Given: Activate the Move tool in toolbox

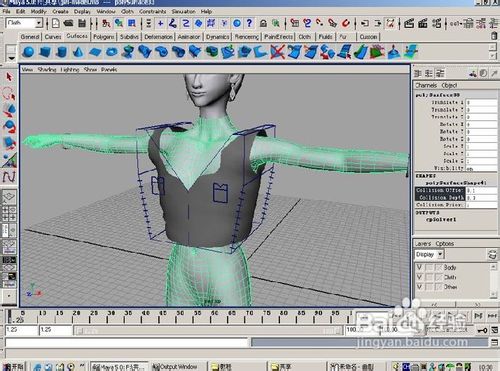Looking at the screenshot, I should pos(9,110).
